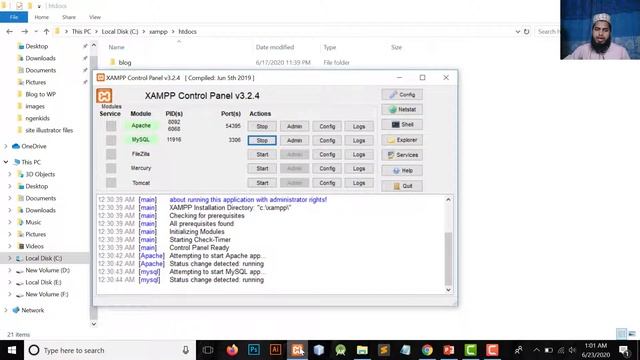Stop the Apache module

[x=262, y=127]
